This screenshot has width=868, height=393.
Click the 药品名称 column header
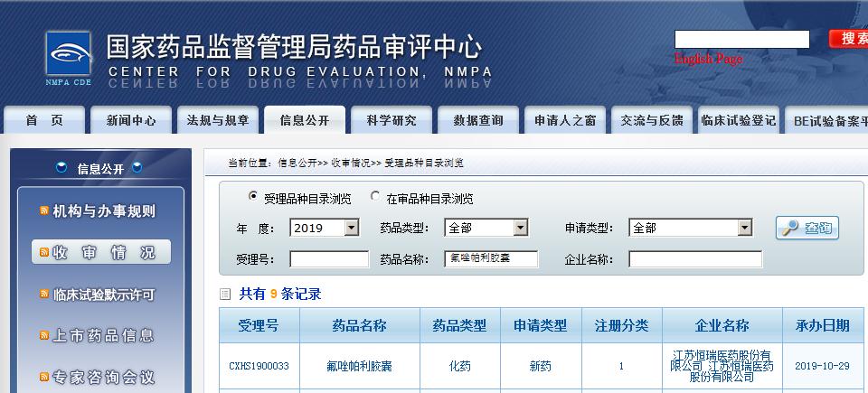[360, 325]
